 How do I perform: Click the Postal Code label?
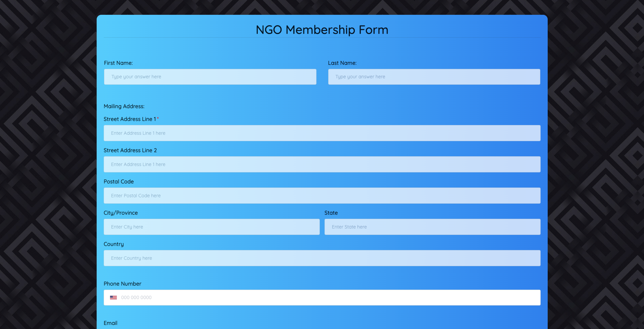pyautogui.click(x=118, y=181)
